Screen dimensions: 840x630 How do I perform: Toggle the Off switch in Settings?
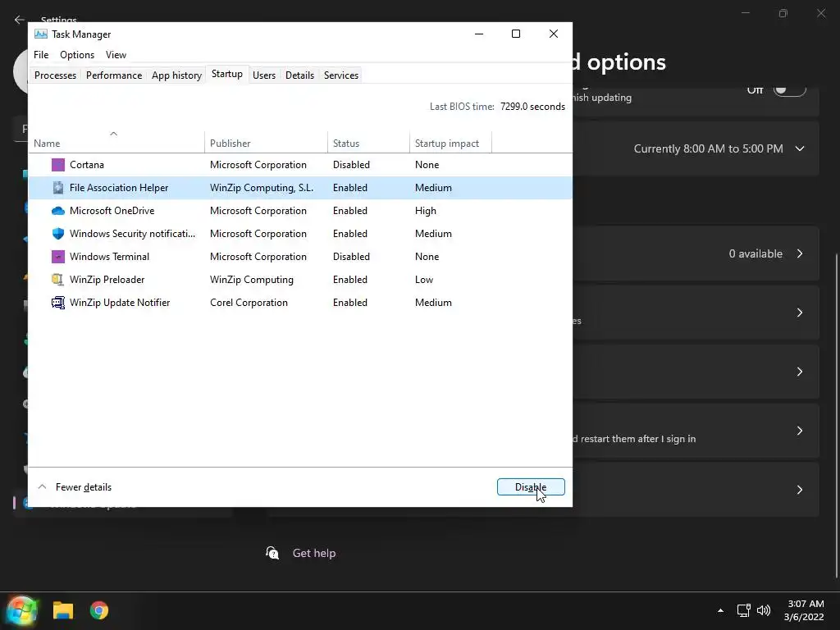(790, 90)
